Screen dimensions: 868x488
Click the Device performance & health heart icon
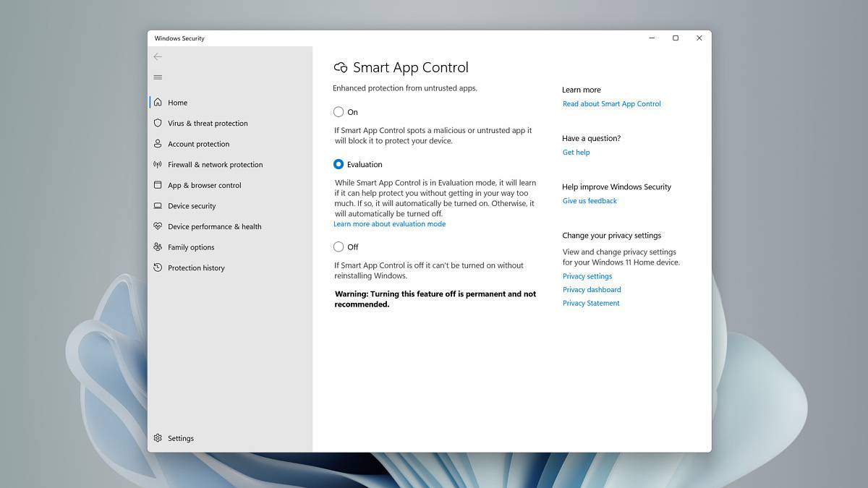point(158,226)
